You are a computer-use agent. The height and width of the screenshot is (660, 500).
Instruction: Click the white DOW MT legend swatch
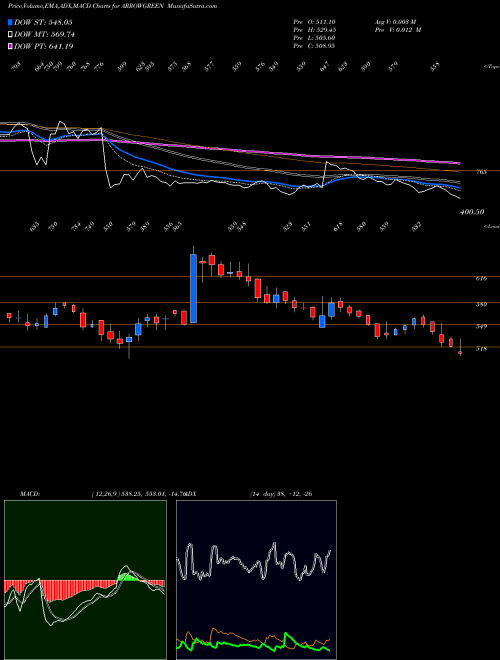[10, 34]
